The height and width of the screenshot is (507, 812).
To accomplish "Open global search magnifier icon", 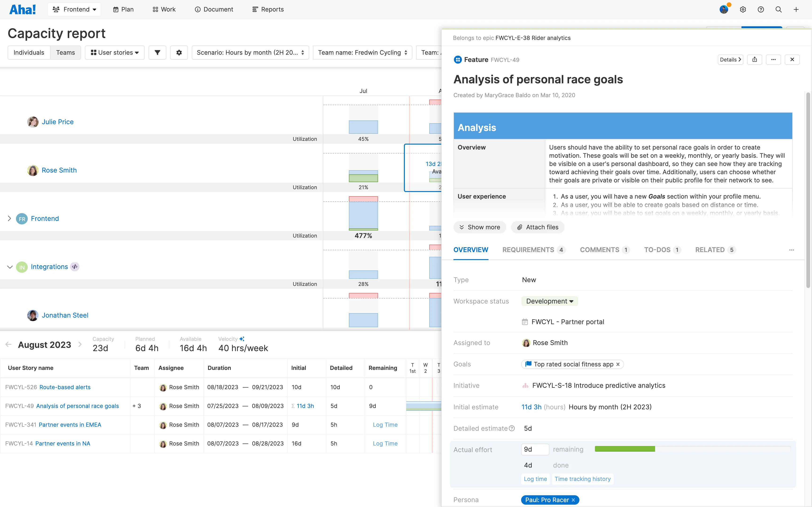I will tap(778, 9).
